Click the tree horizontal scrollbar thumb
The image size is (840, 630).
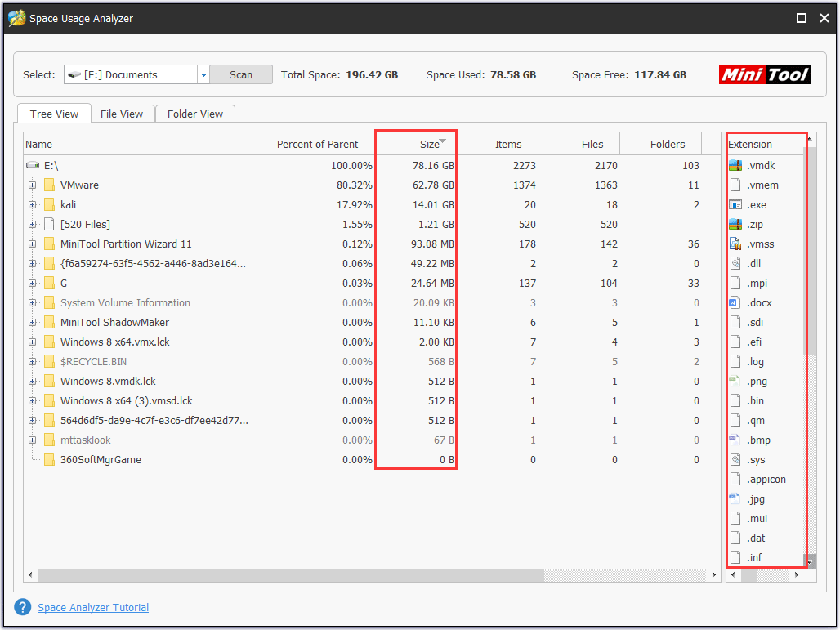(292, 574)
